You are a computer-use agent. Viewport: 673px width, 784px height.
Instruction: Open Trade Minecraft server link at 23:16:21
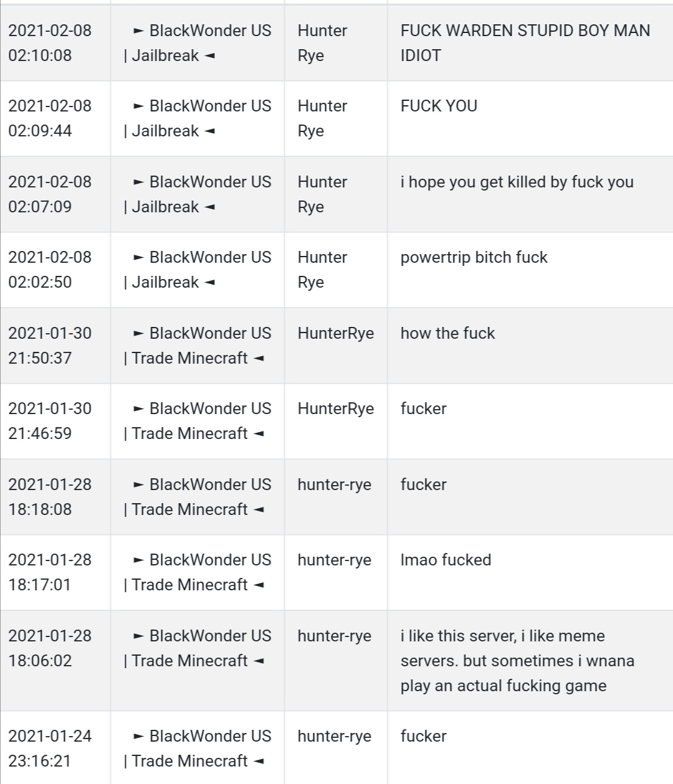(x=198, y=749)
